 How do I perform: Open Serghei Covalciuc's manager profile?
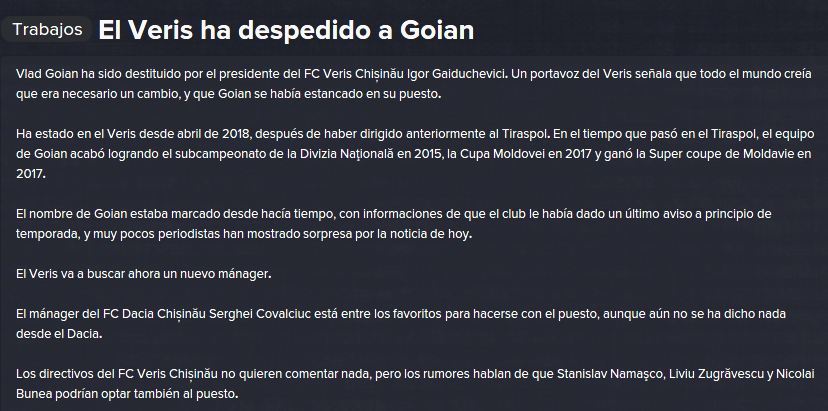pyautogui.click(x=260, y=314)
